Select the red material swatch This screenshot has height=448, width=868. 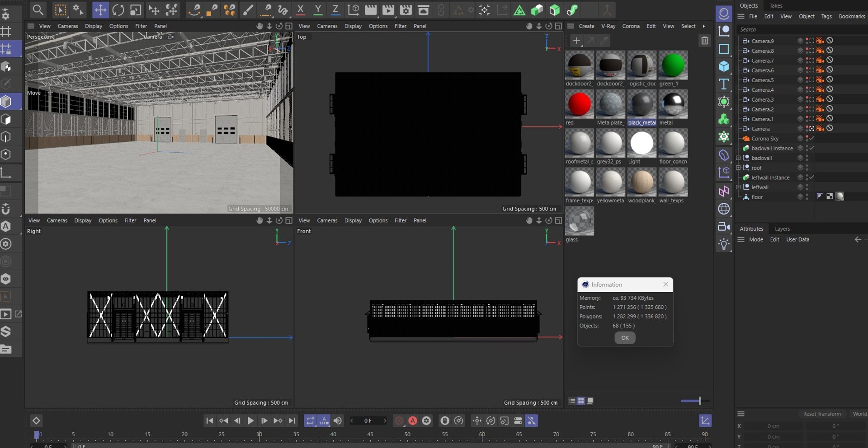[579, 104]
